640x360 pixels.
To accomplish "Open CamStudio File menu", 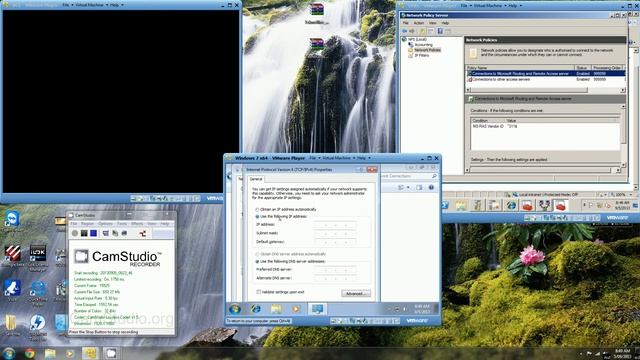I will click(x=74, y=224).
